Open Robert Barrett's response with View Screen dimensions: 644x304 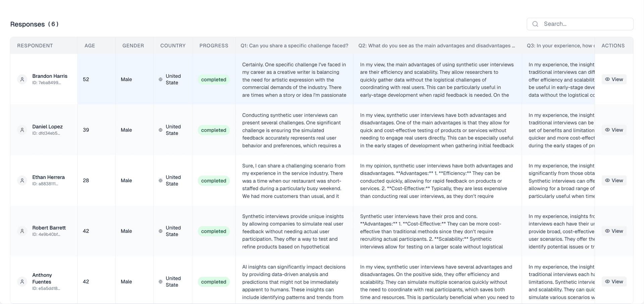614,231
